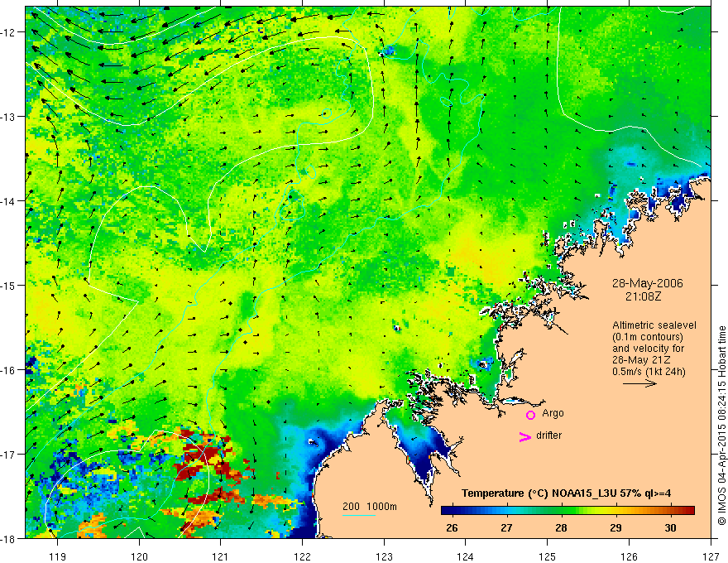The width and height of the screenshot is (728, 563).
Task: Click latitude axis label -17
Action: pyautogui.click(x=9, y=455)
